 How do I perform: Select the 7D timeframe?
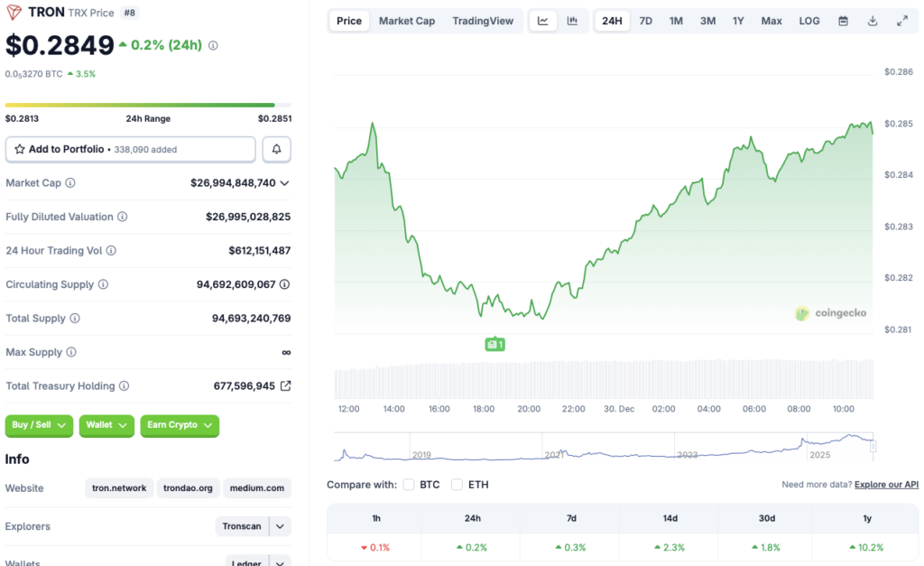pyautogui.click(x=645, y=20)
